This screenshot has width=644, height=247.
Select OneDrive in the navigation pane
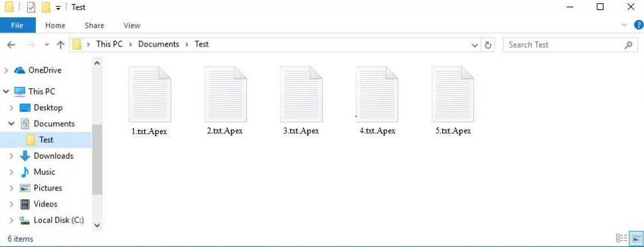tap(44, 70)
